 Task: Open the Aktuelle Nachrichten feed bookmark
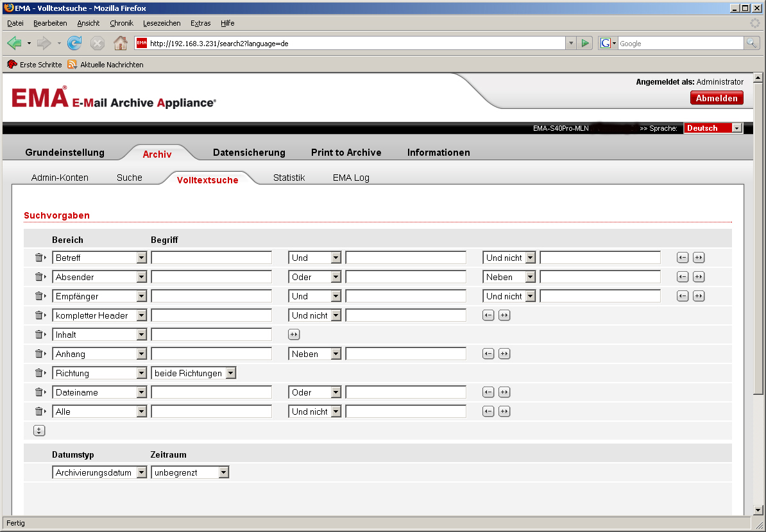click(105, 65)
